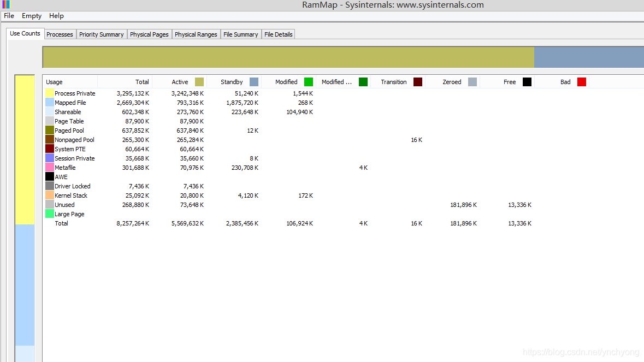This screenshot has width=644, height=362.
Task: Open the File menu
Action: pos(9,16)
